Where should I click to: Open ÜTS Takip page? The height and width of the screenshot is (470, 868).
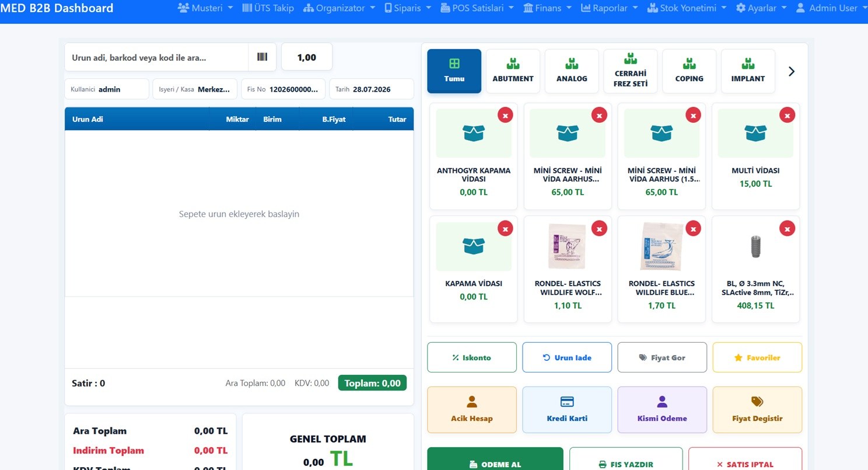click(268, 8)
